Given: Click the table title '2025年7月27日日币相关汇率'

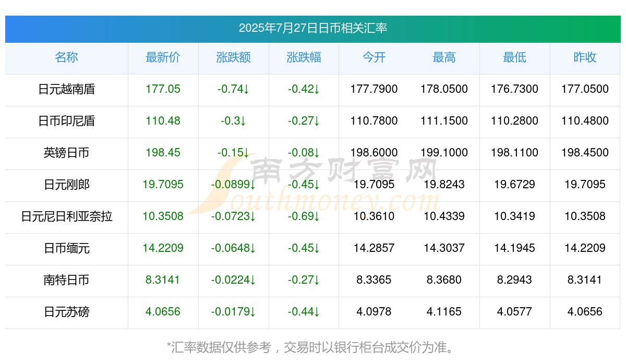Looking at the screenshot, I should [313, 28].
